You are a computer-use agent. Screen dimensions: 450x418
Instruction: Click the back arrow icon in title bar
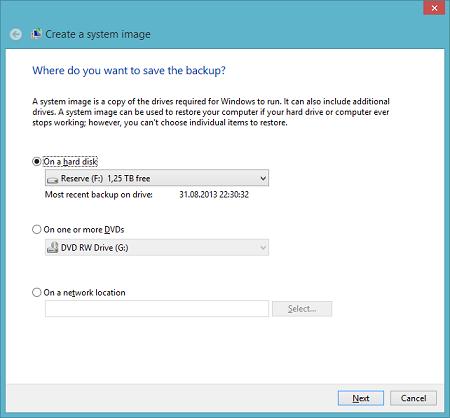[16, 34]
